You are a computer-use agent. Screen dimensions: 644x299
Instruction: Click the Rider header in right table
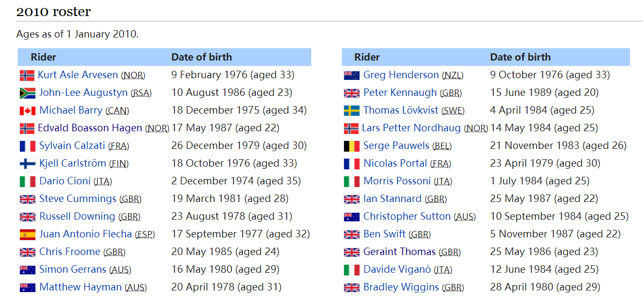coord(367,57)
